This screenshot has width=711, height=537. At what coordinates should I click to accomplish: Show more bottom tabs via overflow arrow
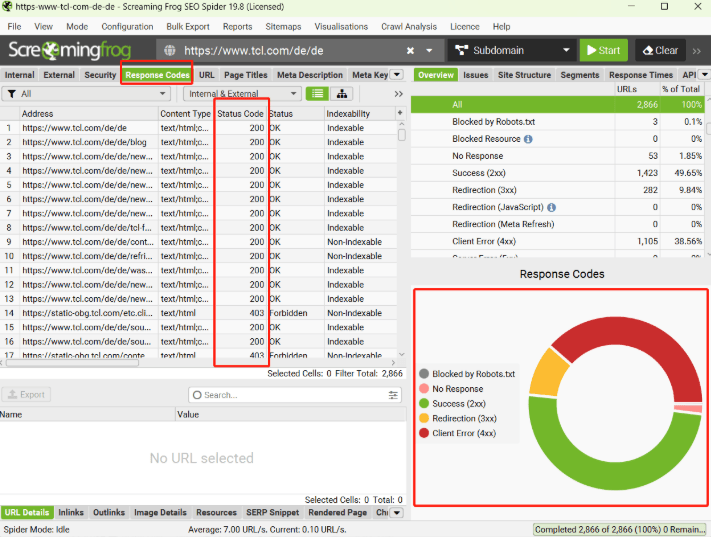point(396,513)
